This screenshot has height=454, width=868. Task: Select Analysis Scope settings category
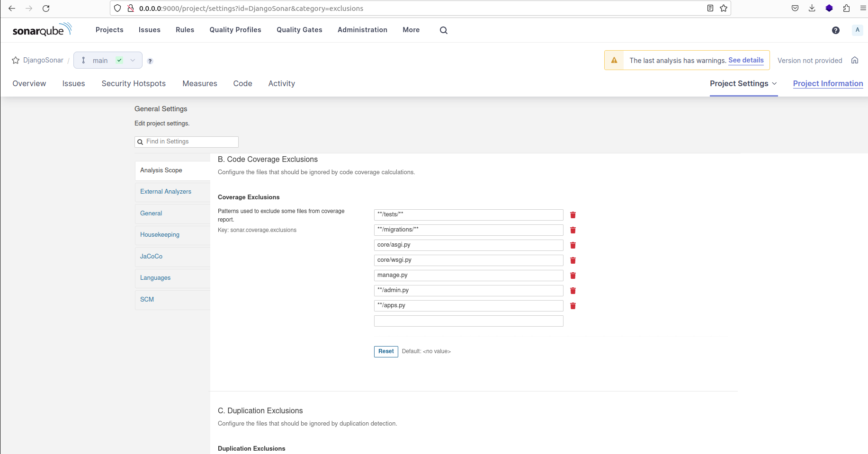pos(172,170)
